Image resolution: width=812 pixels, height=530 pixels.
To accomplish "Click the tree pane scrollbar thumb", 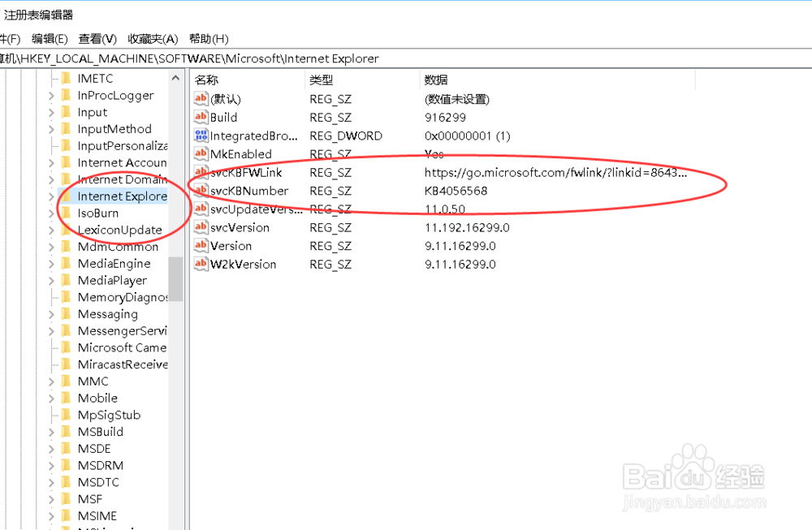I will click(x=175, y=278).
